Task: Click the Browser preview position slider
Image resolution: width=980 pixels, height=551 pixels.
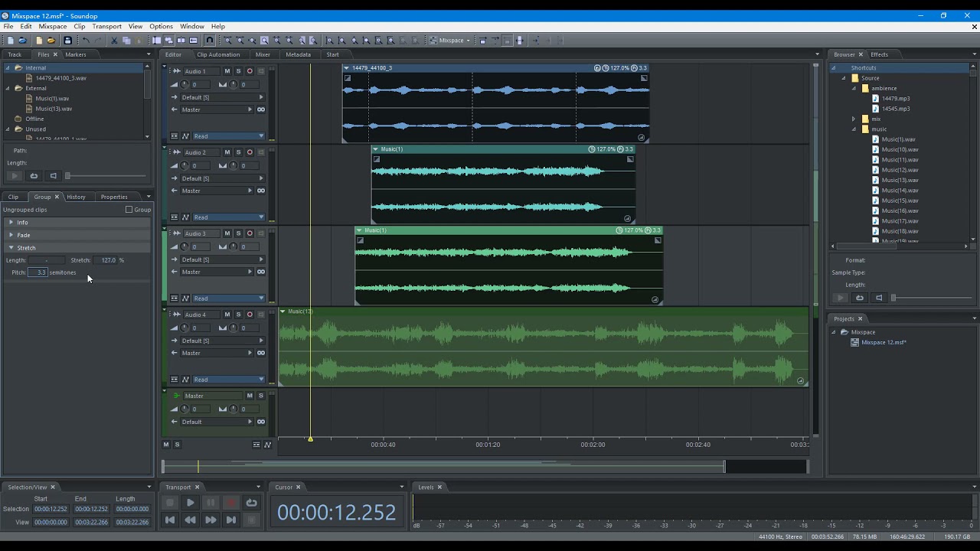Action: (931, 298)
